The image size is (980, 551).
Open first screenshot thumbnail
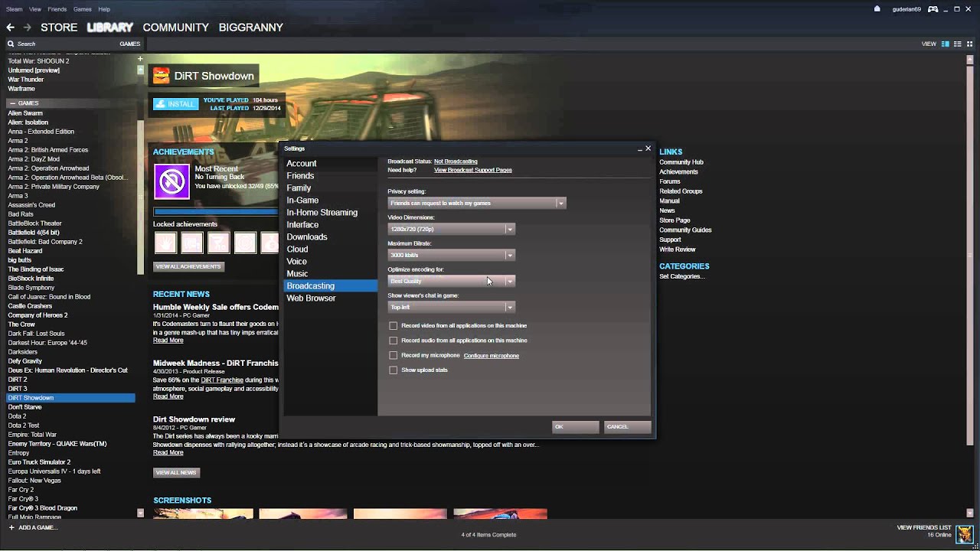pos(203,514)
